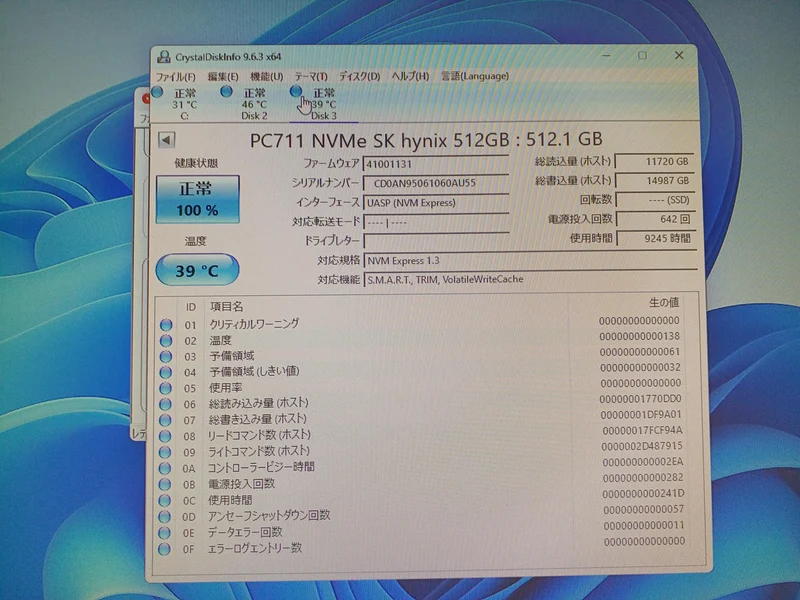The width and height of the screenshot is (800, 600).
Task: Click the 正常 100 % health status button
Action: point(197,199)
